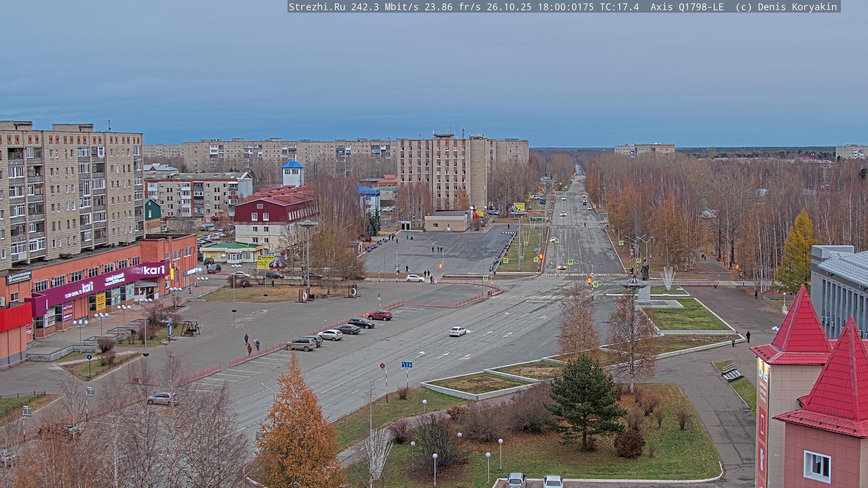Click the blue lane direction road sign
The width and height of the screenshot is (868, 488).
point(407,365)
